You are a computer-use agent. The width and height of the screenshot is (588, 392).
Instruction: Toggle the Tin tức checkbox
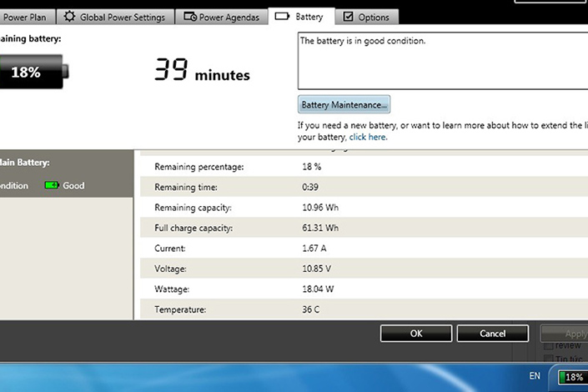[548, 359]
